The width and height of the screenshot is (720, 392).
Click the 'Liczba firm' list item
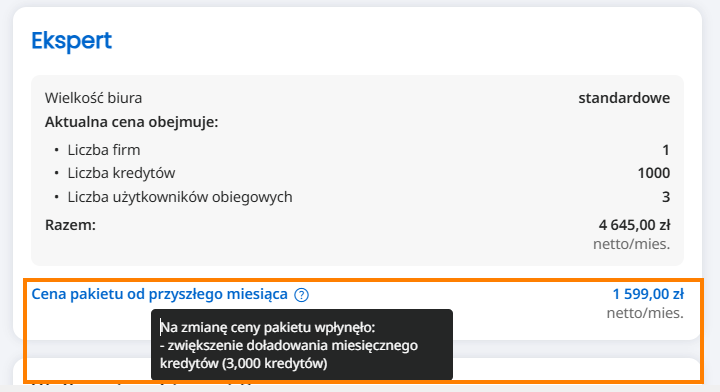[x=104, y=150]
